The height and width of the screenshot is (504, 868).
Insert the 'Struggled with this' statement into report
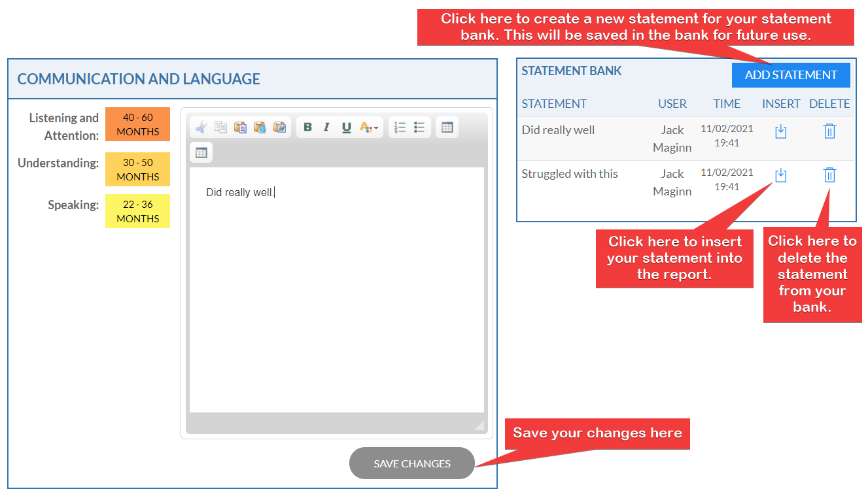[781, 176]
